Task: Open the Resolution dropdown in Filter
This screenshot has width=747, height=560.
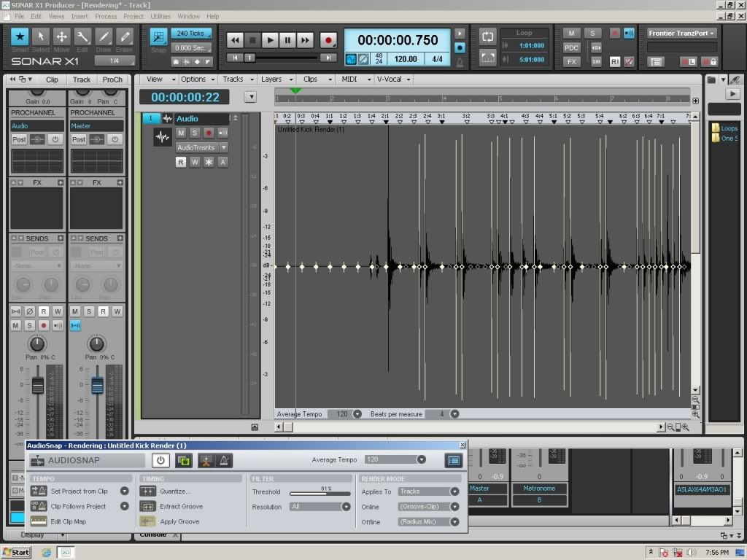Action: (320, 507)
